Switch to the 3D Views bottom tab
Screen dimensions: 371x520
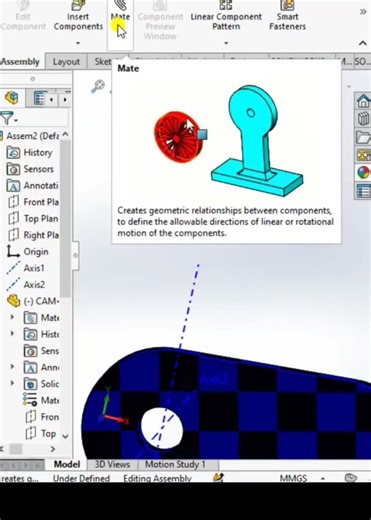tap(112, 464)
